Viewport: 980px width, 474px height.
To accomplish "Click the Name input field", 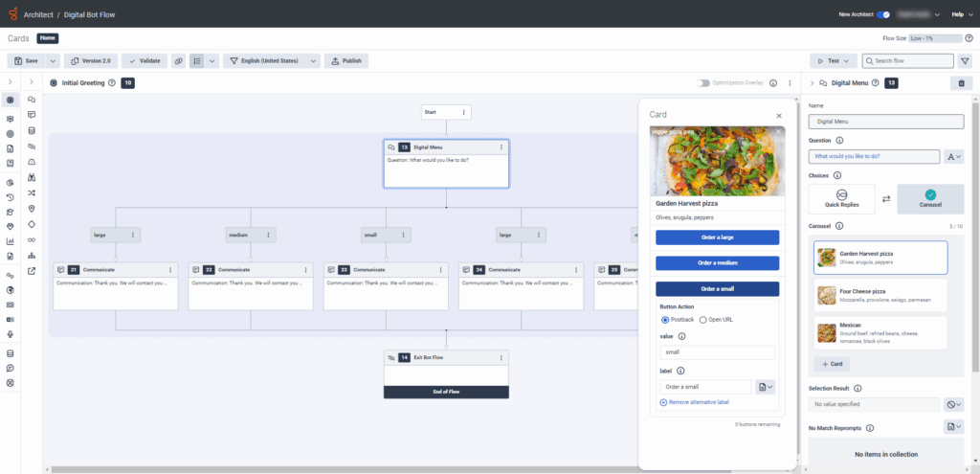I will pos(886,122).
